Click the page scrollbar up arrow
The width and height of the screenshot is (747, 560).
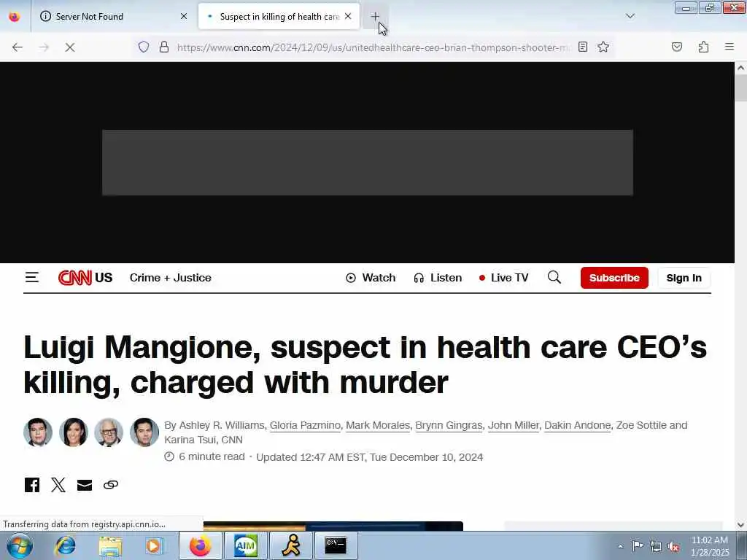(x=741, y=68)
